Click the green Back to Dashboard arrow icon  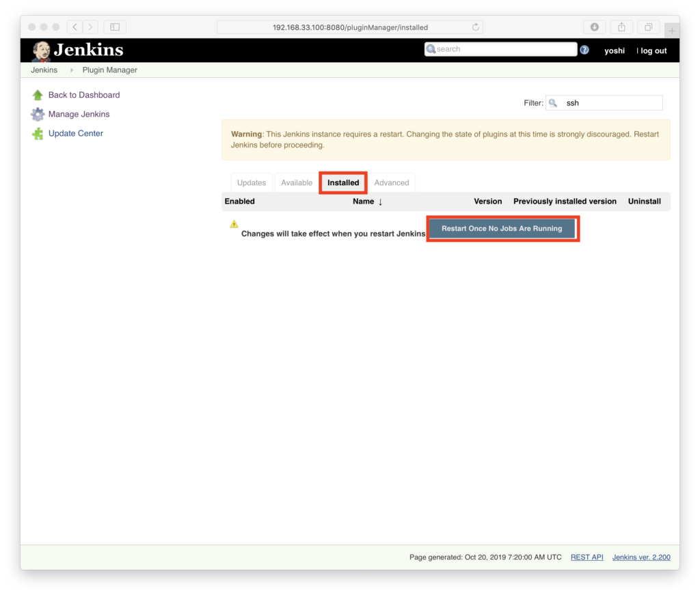click(38, 95)
